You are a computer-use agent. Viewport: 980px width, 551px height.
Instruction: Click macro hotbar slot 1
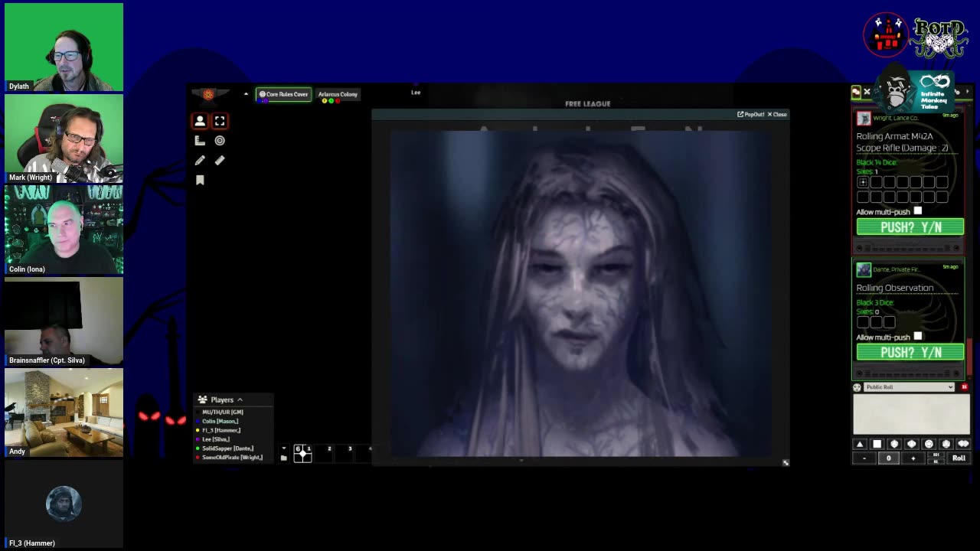pos(302,454)
